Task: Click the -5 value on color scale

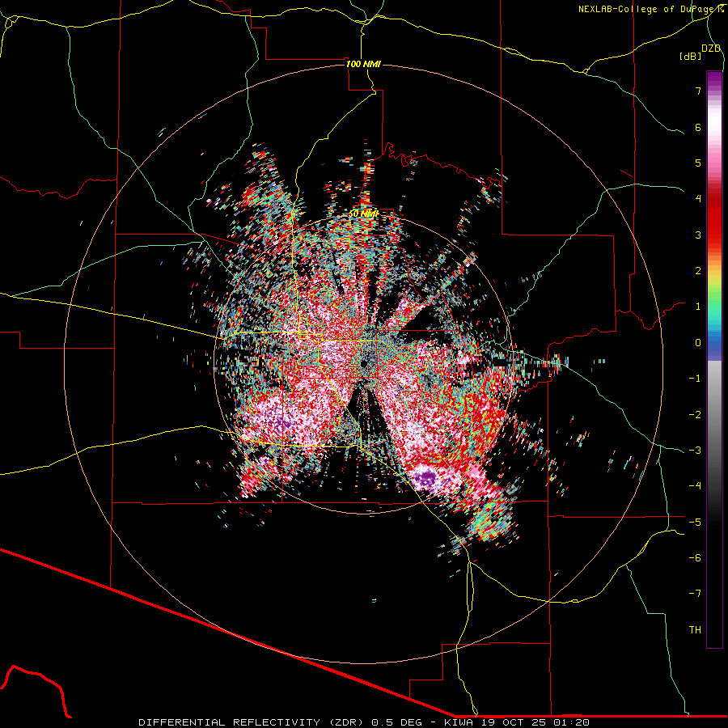Action: tap(695, 523)
